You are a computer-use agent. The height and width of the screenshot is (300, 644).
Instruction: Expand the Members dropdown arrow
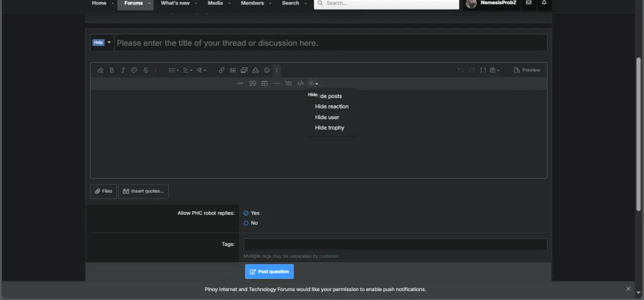[271, 4]
